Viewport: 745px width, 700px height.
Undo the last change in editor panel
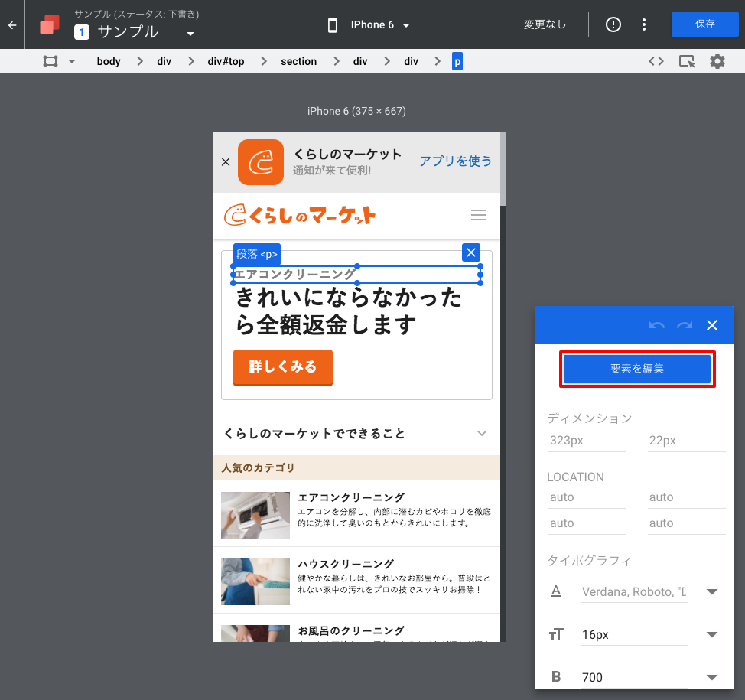pos(656,325)
